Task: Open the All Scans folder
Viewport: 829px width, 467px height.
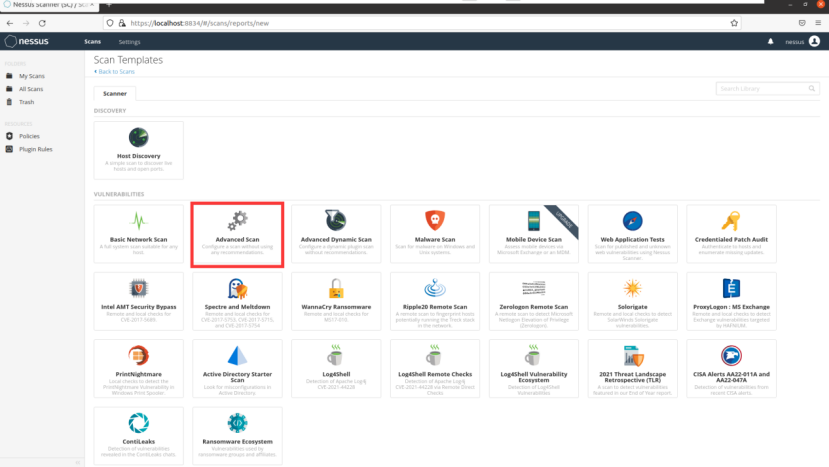Action: coord(31,89)
